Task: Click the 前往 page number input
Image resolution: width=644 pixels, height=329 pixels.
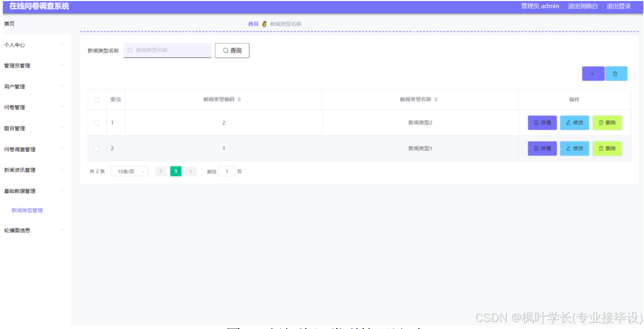Action: click(227, 171)
